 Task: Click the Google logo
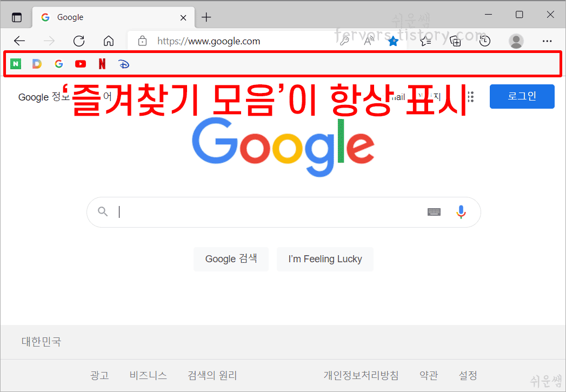coord(283,147)
